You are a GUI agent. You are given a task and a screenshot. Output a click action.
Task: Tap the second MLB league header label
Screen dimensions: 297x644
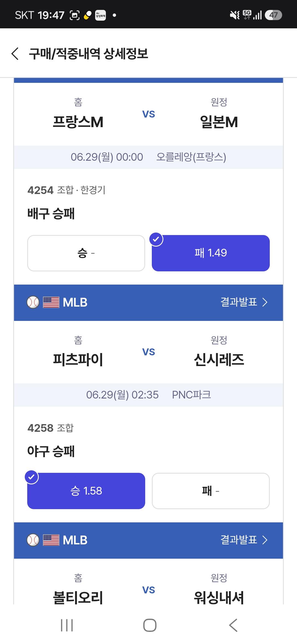[75, 540]
